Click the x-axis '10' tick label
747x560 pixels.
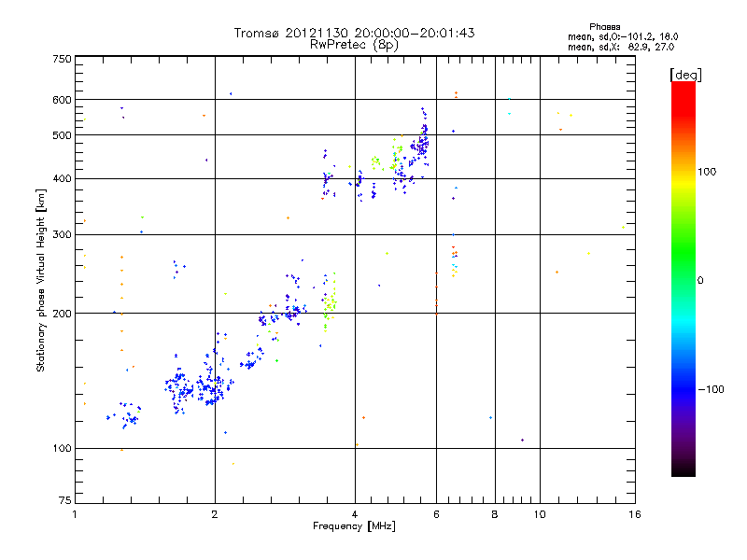pyautogui.click(x=540, y=514)
